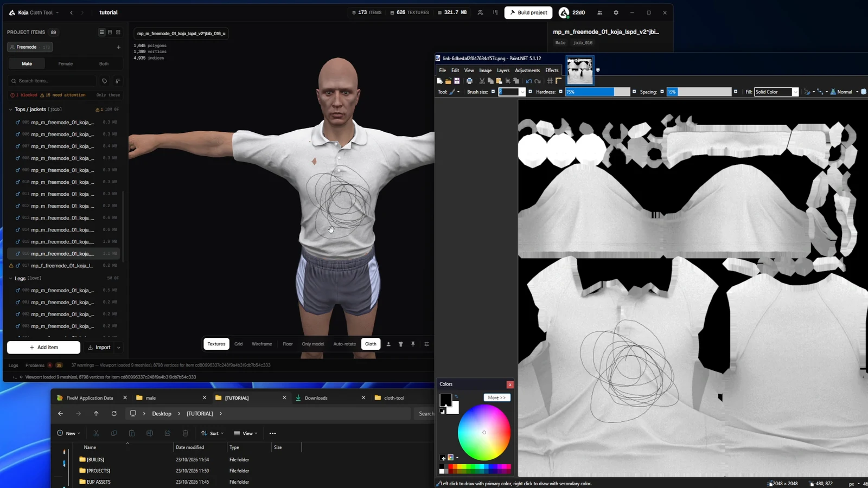
Task: Collapse the Tops / jackets group
Action: (x=10, y=110)
